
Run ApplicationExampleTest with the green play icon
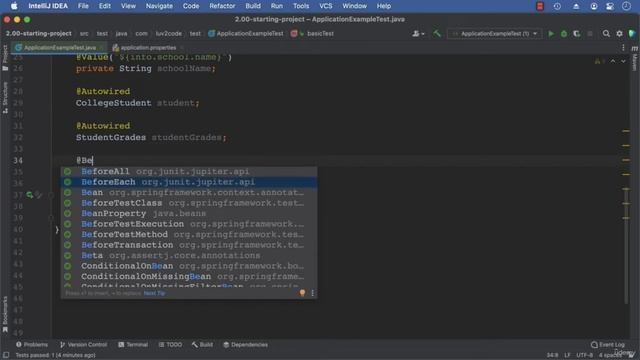(x=551, y=34)
